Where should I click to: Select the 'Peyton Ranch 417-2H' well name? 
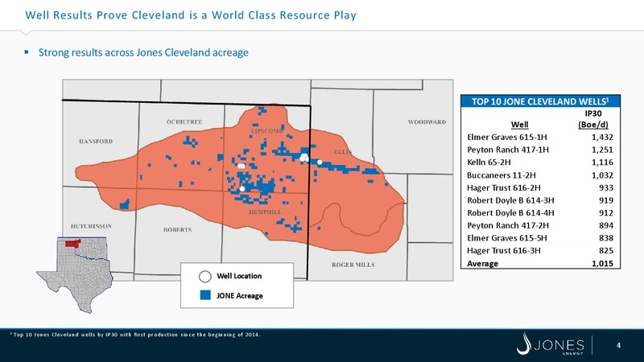coord(508,225)
